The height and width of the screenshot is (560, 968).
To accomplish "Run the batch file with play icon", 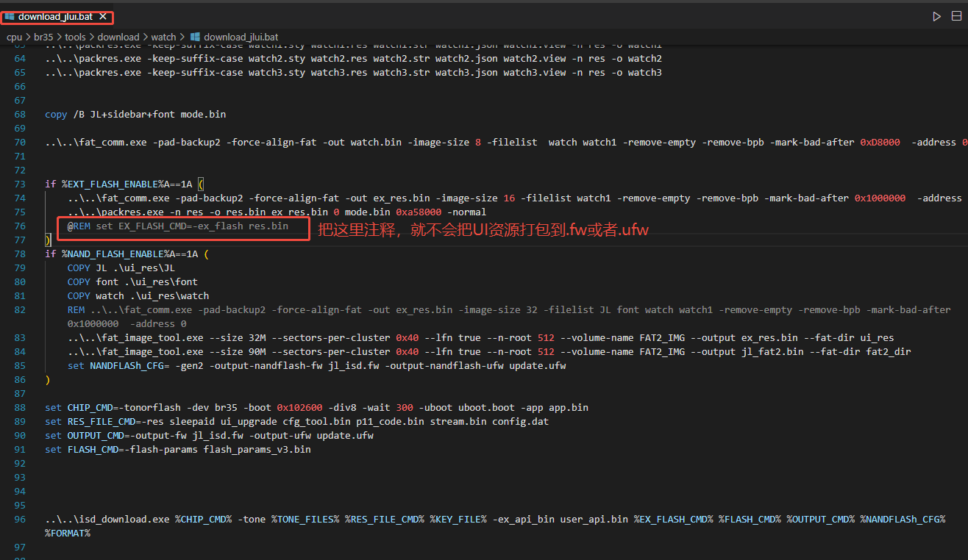I will tap(936, 16).
